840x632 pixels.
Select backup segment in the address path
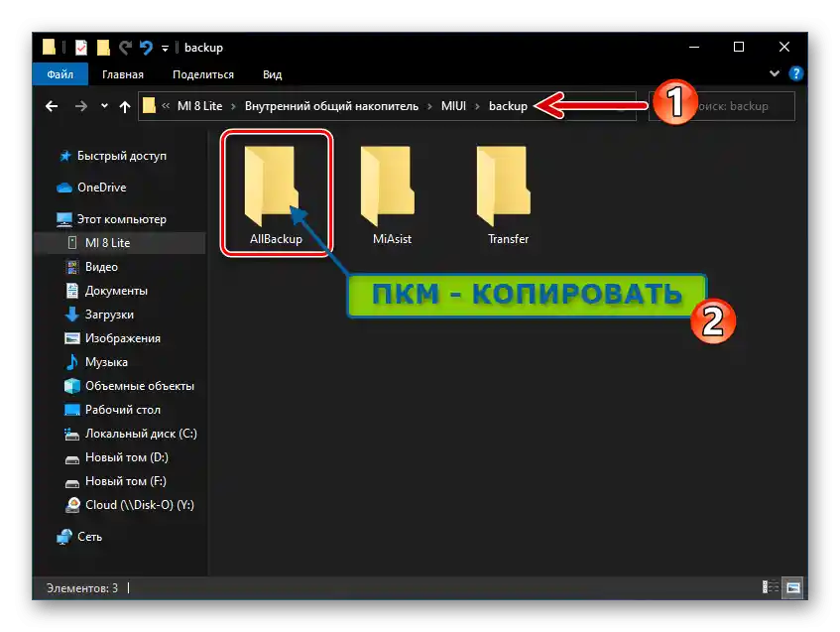[x=508, y=106]
